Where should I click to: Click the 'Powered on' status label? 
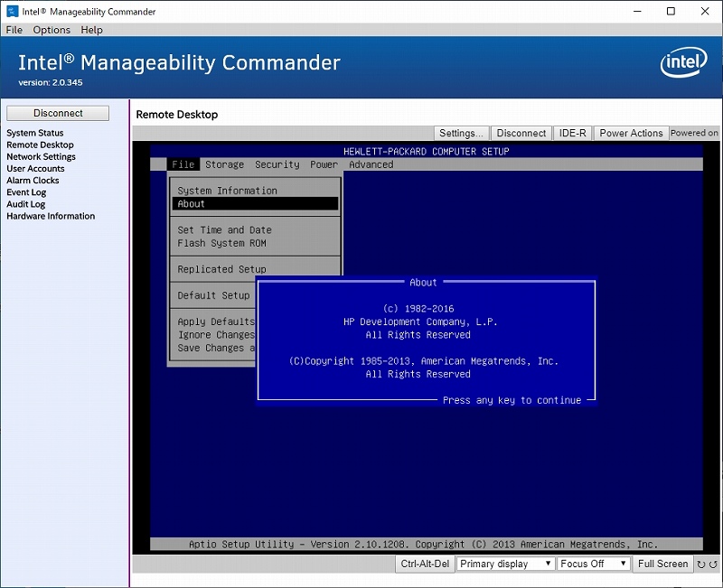click(x=694, y=133)
